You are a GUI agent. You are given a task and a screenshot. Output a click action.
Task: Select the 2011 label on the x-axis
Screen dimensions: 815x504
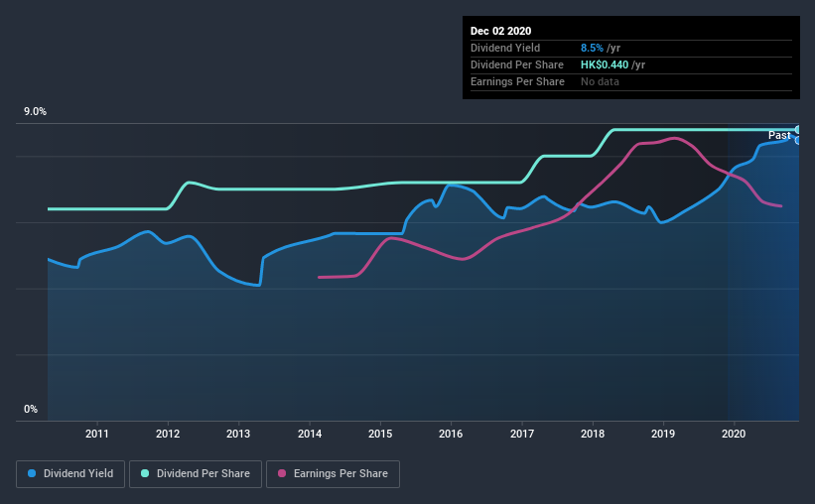[97, 434]
